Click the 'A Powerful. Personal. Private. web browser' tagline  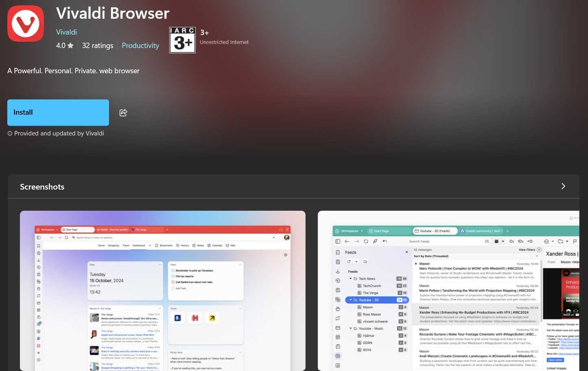click(x=73, y=71)
